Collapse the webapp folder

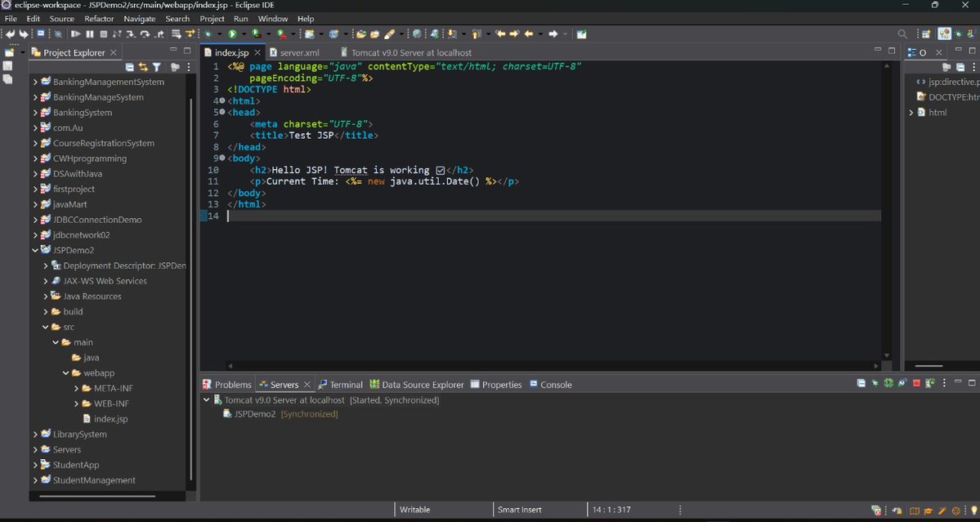pos(66,373)
